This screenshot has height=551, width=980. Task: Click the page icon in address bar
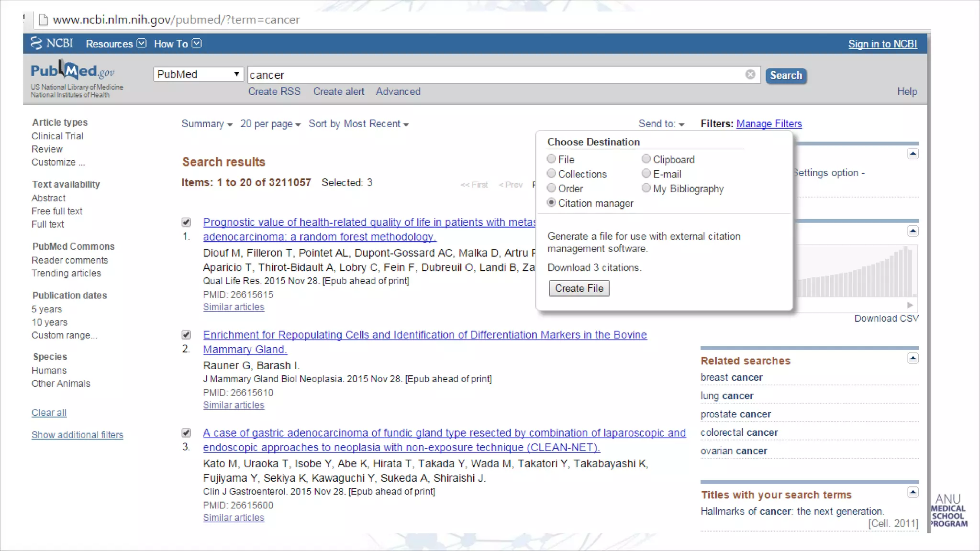(43, 20)
